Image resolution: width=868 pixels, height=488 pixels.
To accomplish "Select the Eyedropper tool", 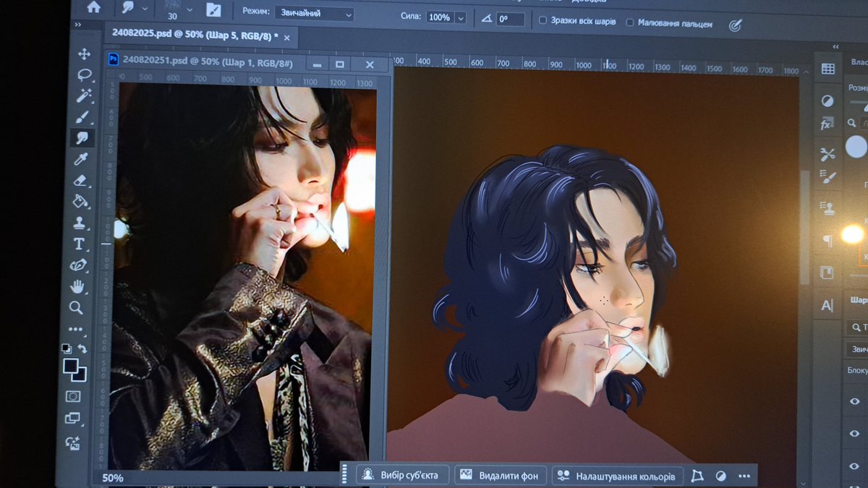I will pyautogui.click(x=82, y=158).
